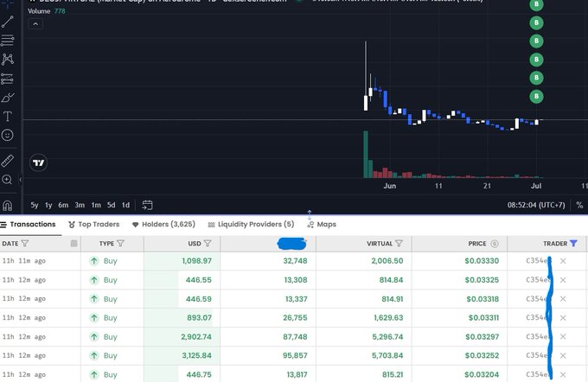This screenshot has height=382, width=588.
Task: Open timezone menu at 08:52:04 (UTC+7)
Action: pos(536,205)
